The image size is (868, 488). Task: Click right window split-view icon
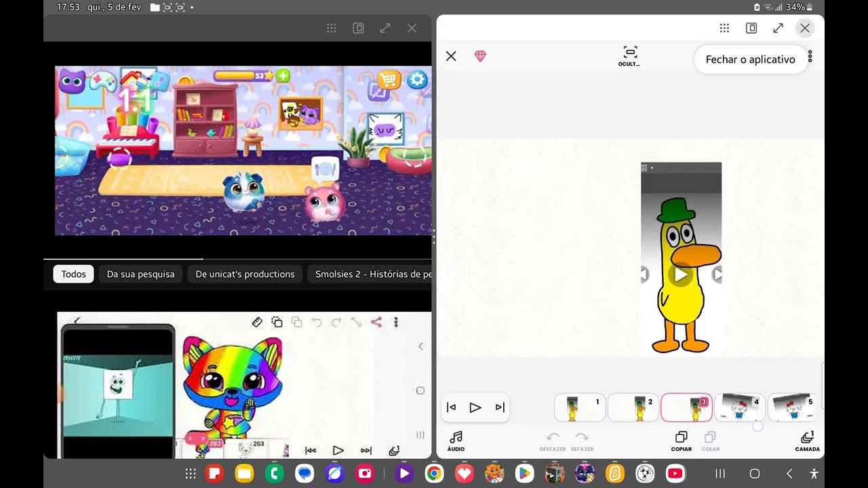click(x=751, y=28)
